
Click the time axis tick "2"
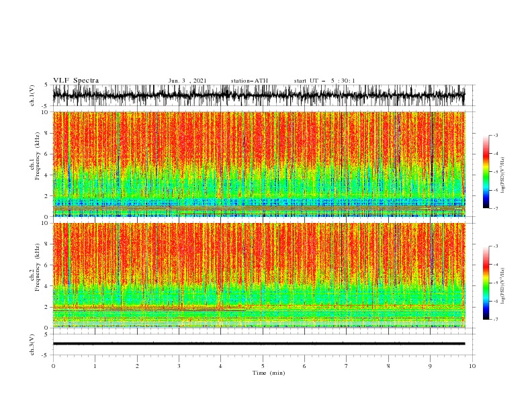137,366
